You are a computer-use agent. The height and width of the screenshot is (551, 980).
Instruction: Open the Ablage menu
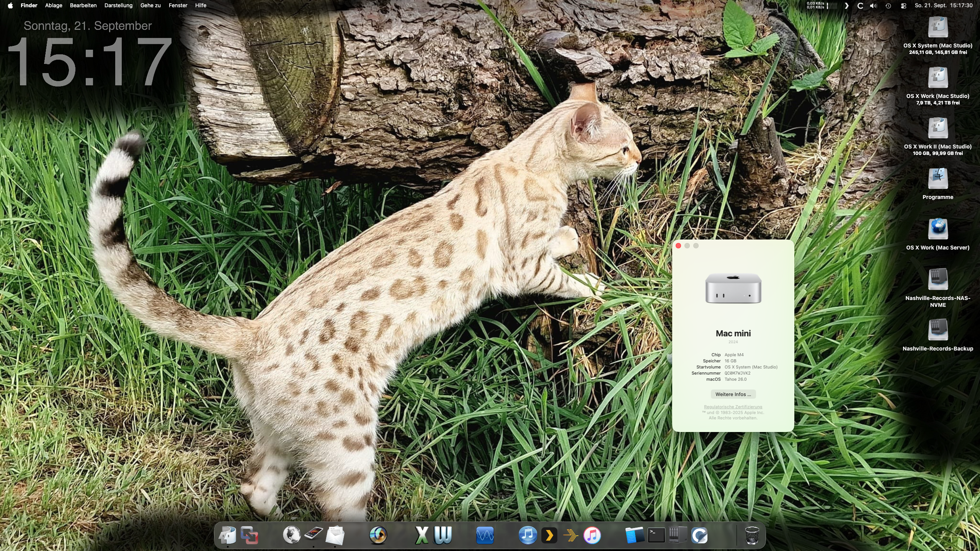click(x=54, y=5)
